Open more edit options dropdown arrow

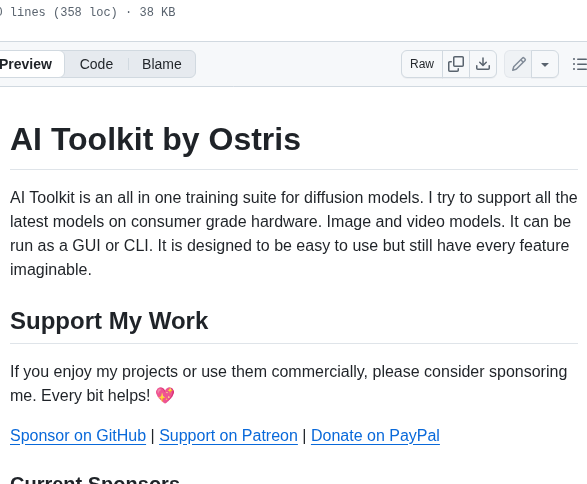545,64
